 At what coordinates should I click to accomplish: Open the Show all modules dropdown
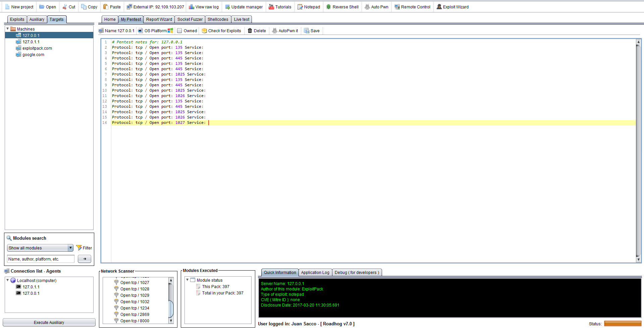70,248
